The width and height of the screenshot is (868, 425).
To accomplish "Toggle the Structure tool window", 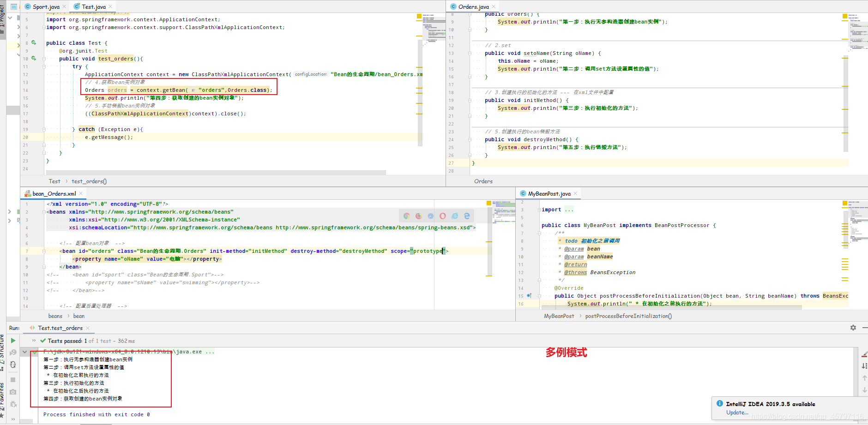I will (x=2, y=353).
